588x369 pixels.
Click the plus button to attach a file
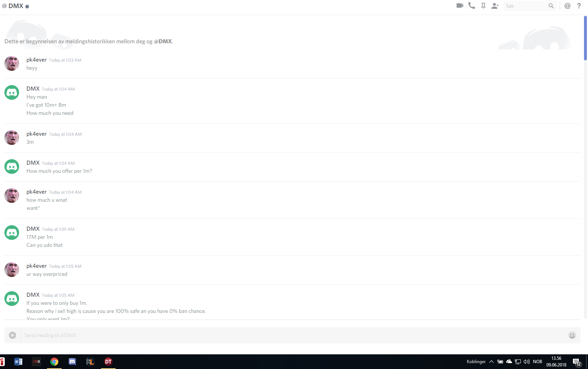(x=12, y=335)
